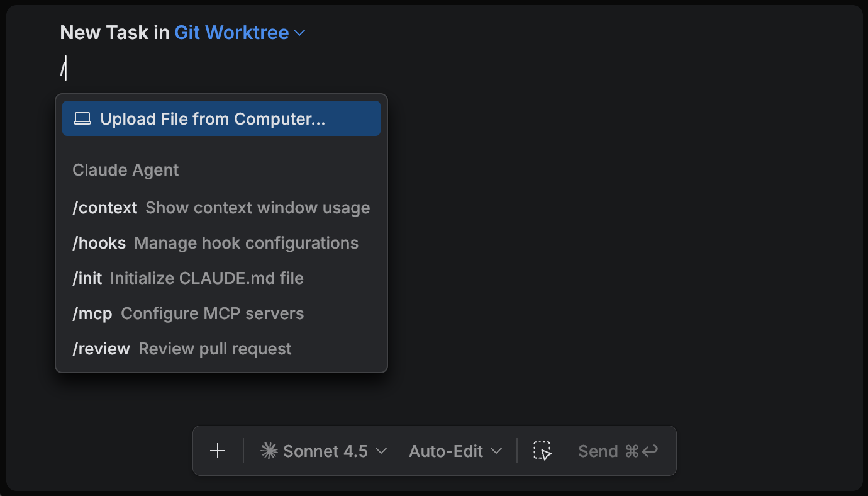868x496 pixels.
Task: Click the chevron arrow beside Git Worktree
Action: pos(300,33)
